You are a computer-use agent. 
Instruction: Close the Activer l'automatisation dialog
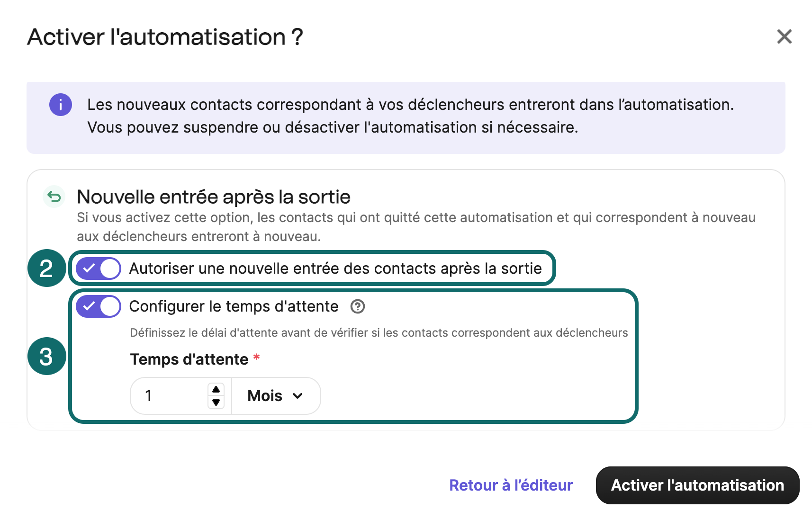click(x=784, y=37)
